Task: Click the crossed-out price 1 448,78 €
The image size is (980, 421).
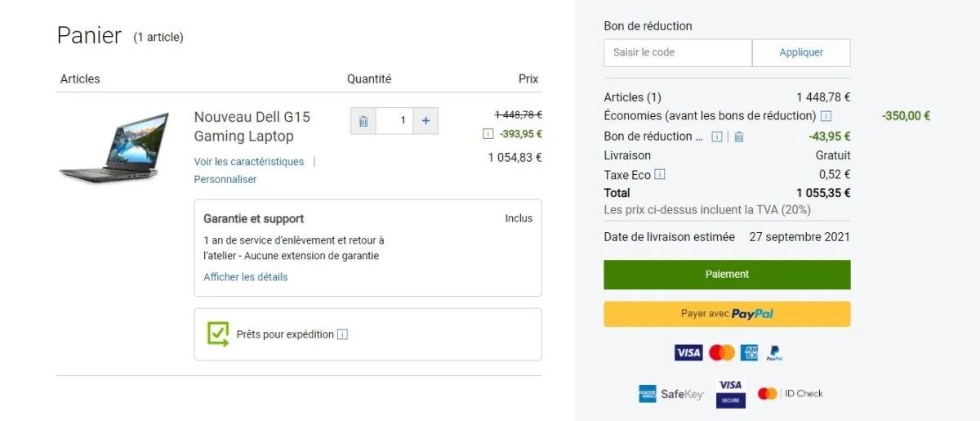Action: 519,115
